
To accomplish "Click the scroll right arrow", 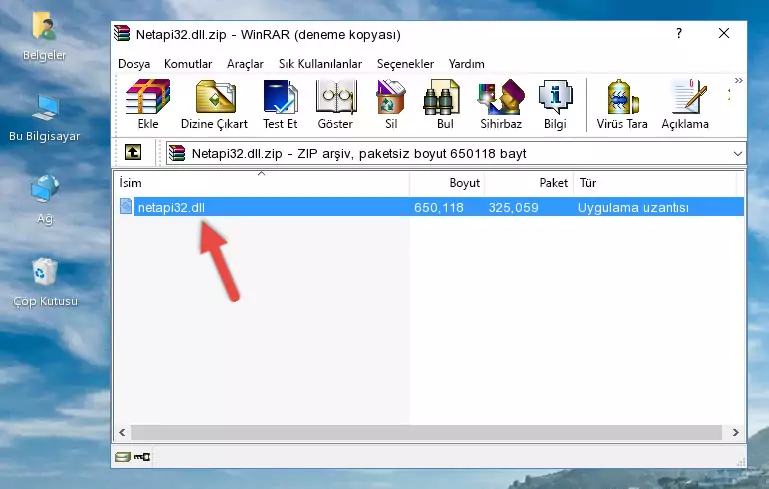I will 735,432.
